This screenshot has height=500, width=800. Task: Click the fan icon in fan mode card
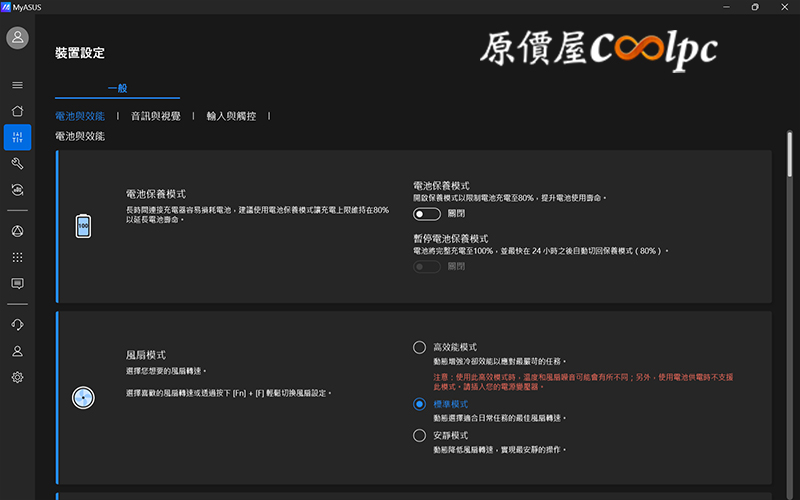[83, 398]
